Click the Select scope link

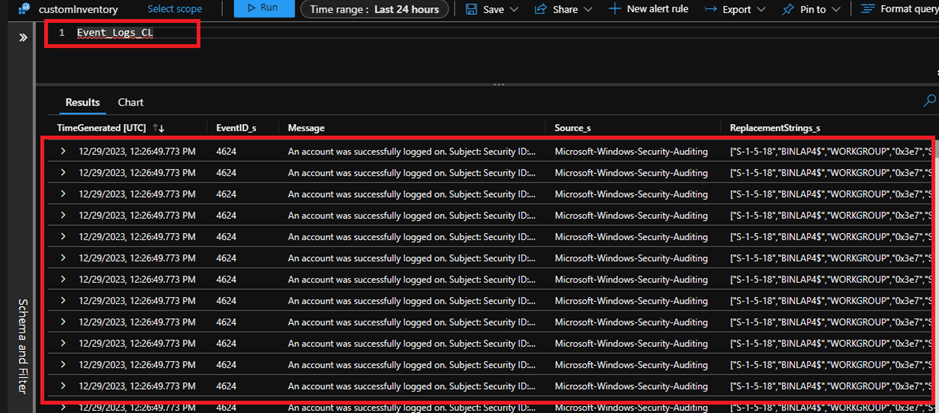(174, 9)
